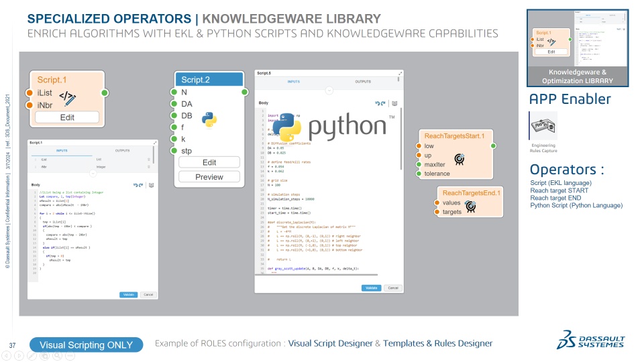
Task: Select green output port of ReachTargetsStart.1
Action: click(x=493, y=145)
